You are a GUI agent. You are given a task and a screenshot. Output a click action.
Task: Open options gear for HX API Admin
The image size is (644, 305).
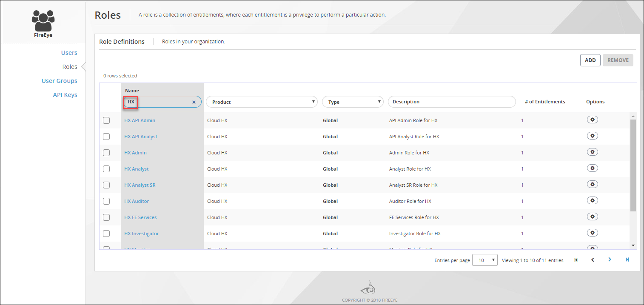(x=592, y=120)
